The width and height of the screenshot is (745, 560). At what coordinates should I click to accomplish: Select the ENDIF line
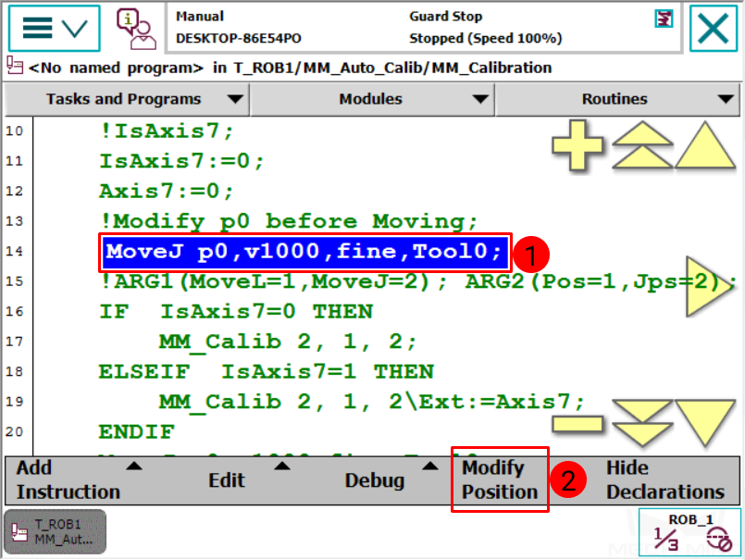[x=137, y=432]
